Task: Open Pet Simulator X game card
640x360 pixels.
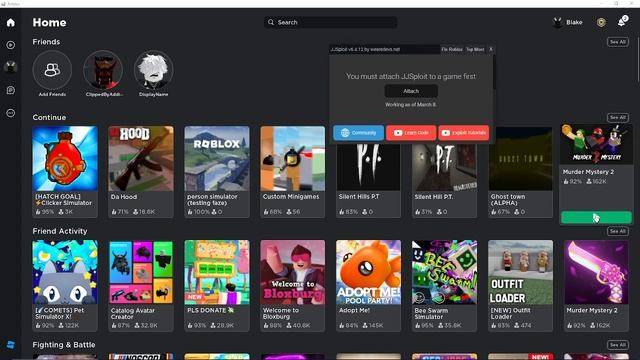Action: (x=65, y=285)
